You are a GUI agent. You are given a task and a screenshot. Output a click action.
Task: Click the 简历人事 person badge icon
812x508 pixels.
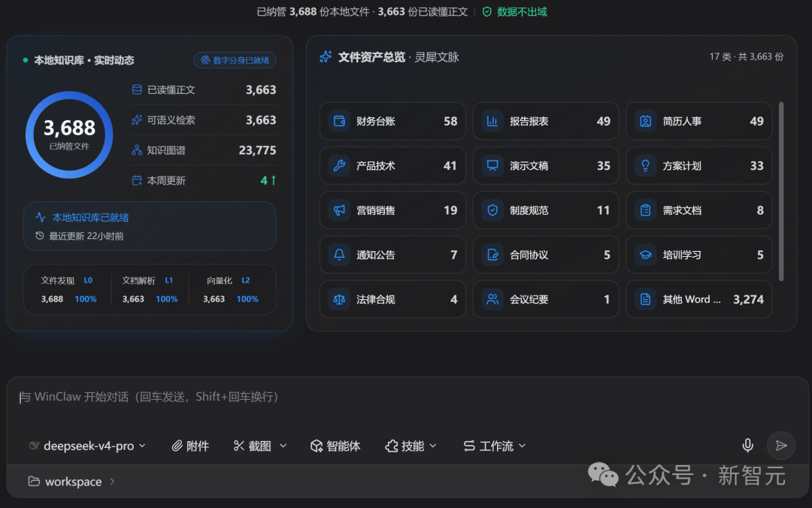pos(645,121)
